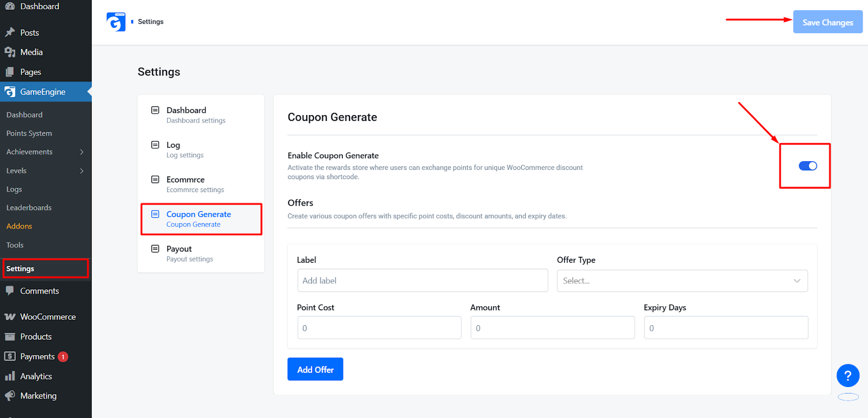This screenshot has width=868, height=418.
Task: Click the GameEngine logo in header
Action: [116, 22]
